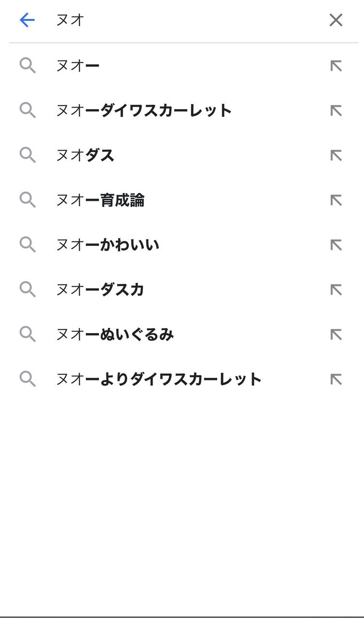Click fill-in arrow for ヌオー育成論

pos(336,200)
